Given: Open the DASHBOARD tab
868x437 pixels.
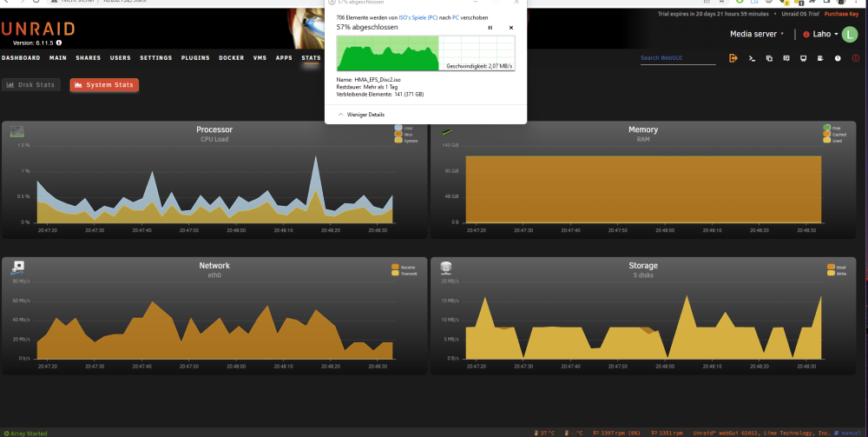Looking at the screenshot, I should tap(21, 57).
